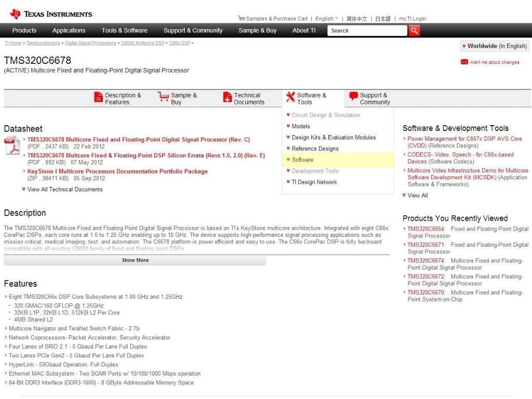Select Reference Designs menu entry

pyautogui.click(x=315, y=149)
